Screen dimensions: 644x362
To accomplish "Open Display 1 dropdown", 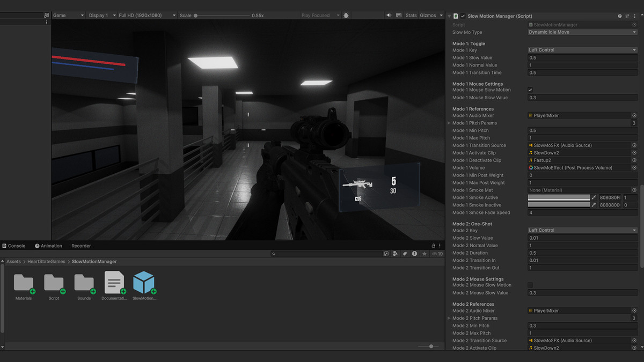I will point(102,16).
